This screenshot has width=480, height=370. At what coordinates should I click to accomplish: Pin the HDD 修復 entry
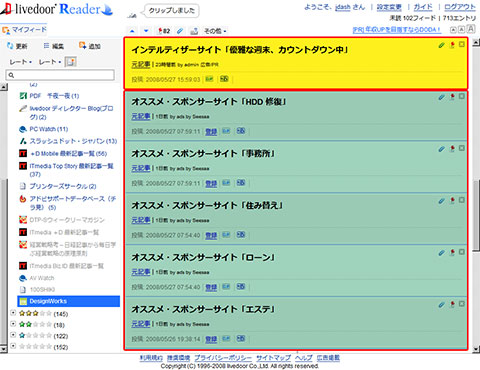pyautogui.click(x=452, y=97)
